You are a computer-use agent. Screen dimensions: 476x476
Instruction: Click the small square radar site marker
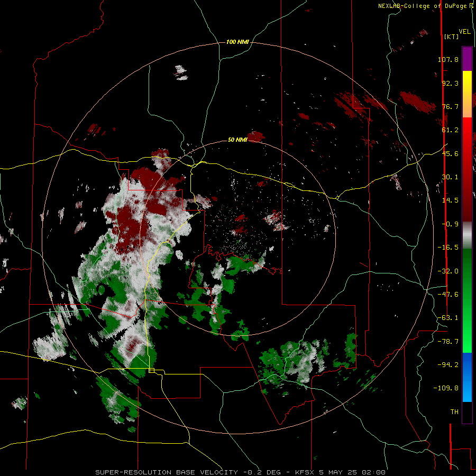pos(151,370)
